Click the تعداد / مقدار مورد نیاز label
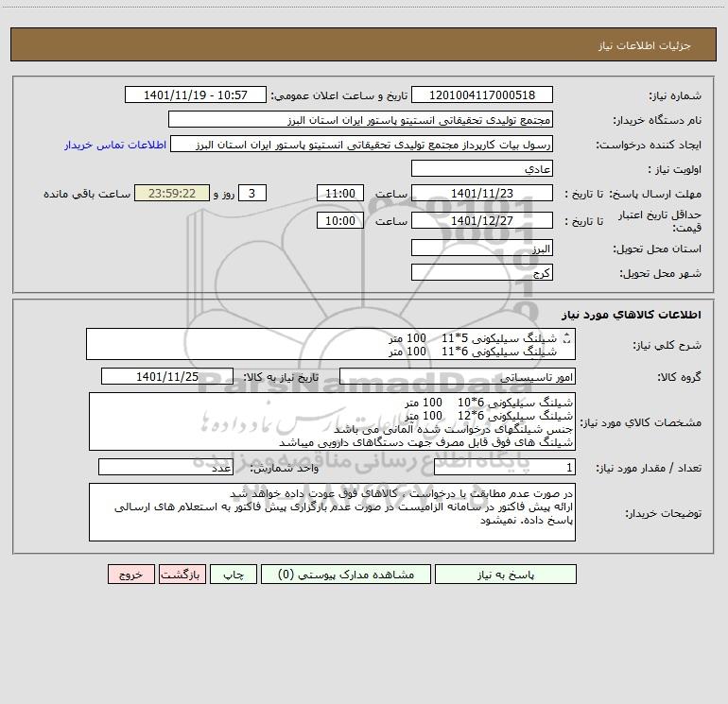The height and width of the screenshot is (704, 728). 649,469
